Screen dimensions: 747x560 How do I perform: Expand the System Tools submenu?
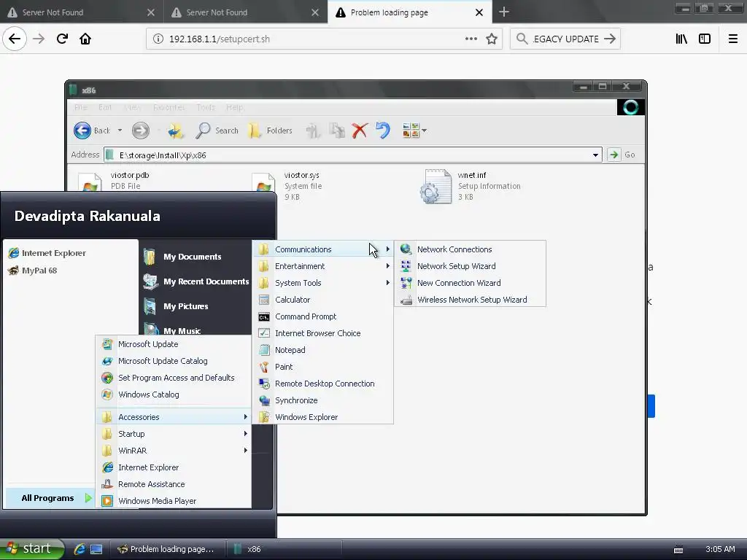[323, 283]
